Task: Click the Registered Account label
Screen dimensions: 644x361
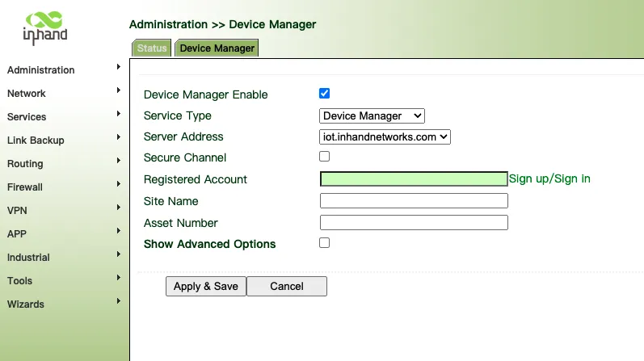Action: pyautogui.click(x=196, y=179)
